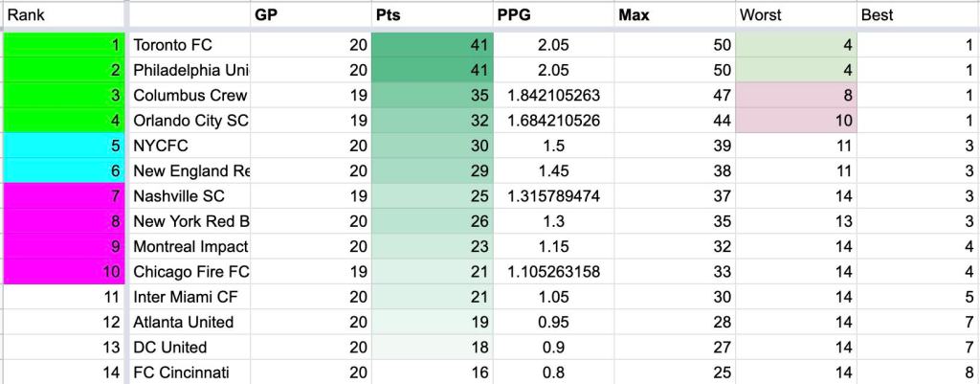The width and height of the screenshot is (980, 384).
Task: Select the GP header cell
Action: click(x=309, y=15)
